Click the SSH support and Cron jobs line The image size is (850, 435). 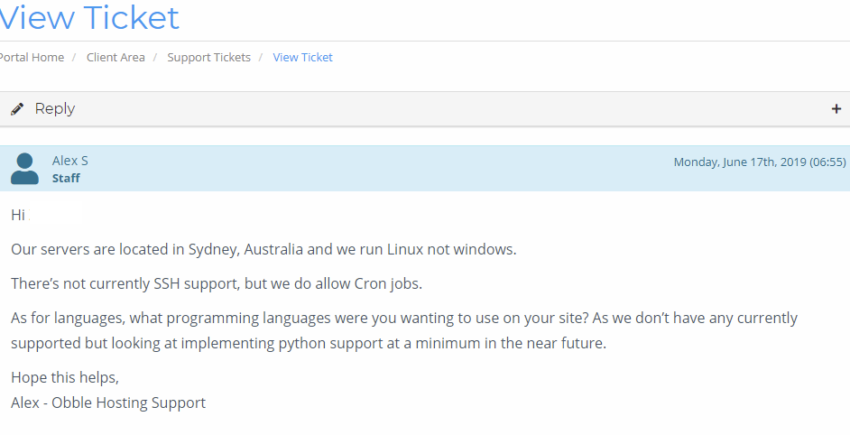tap(216, 284)
